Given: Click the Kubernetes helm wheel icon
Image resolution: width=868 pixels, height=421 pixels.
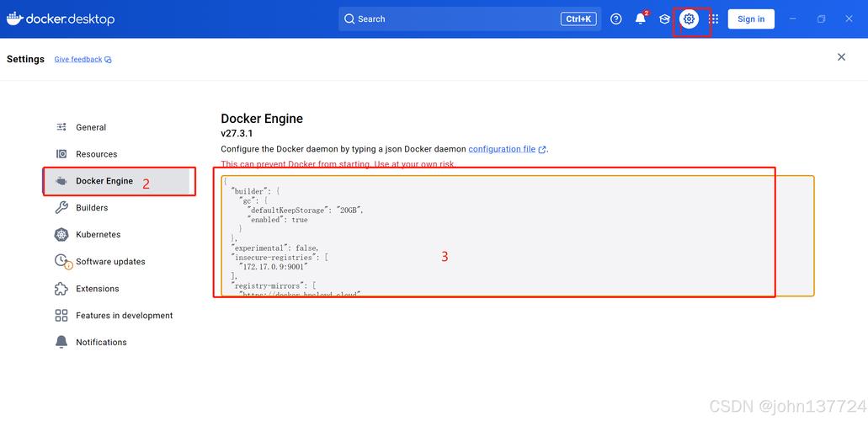Looking at the screenshot, I should (x=61, y=234).
